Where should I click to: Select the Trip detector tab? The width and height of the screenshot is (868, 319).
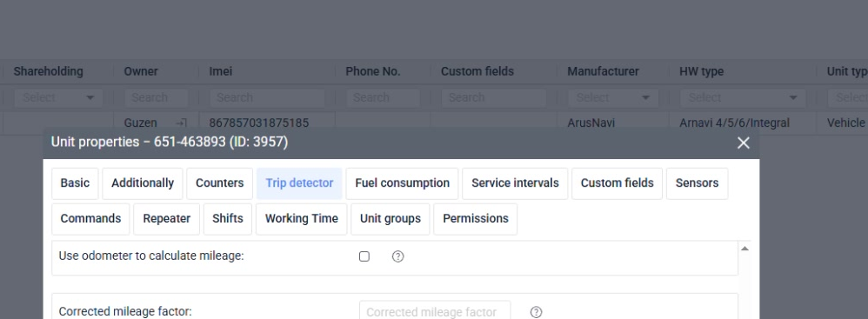click(x=299, y=183)
